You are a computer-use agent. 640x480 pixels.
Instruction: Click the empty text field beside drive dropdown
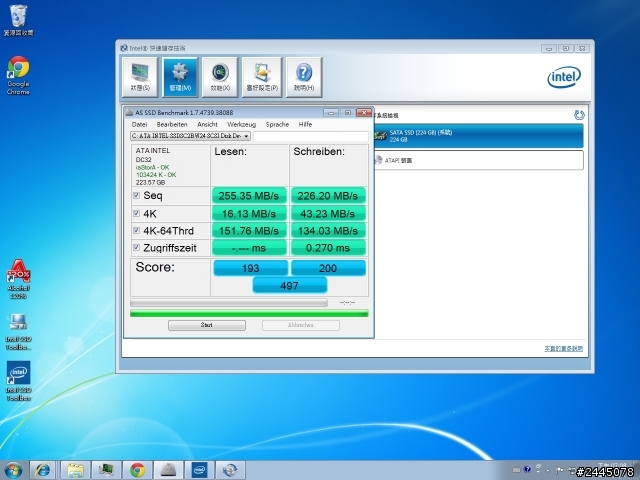[311, 136]
